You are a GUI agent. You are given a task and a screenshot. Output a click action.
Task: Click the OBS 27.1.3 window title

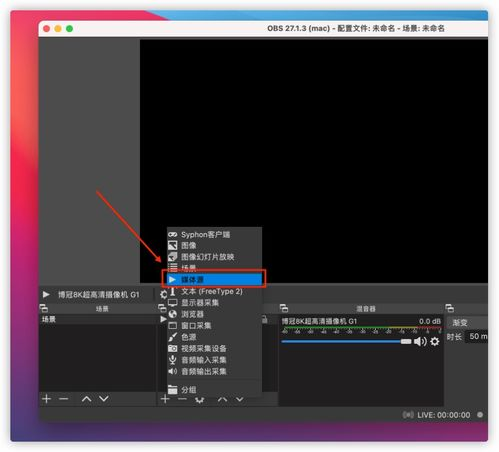point(356,28)
